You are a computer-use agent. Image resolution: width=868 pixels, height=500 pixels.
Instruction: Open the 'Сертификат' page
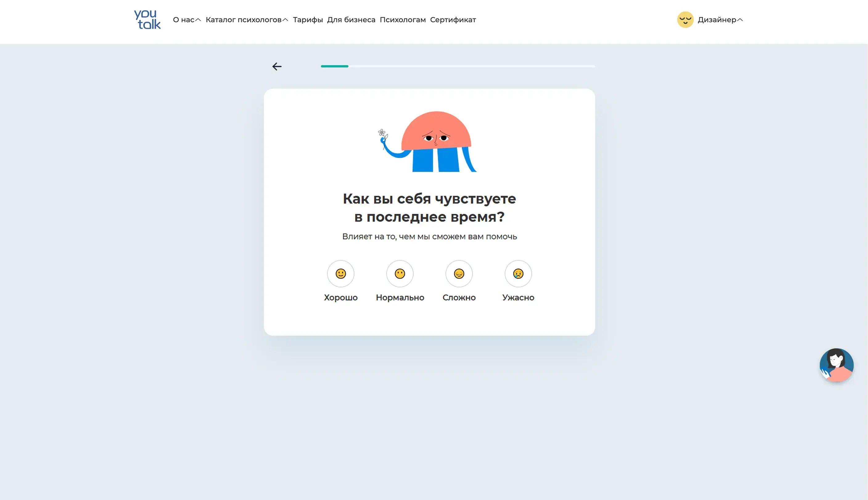coord(453,20)
